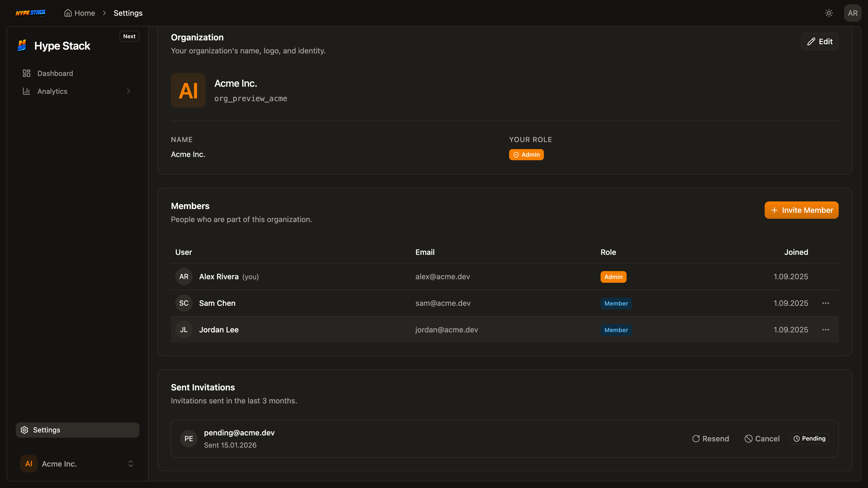Click the Invite Member button
Screen dimensions: 868x488
point(801,210)
